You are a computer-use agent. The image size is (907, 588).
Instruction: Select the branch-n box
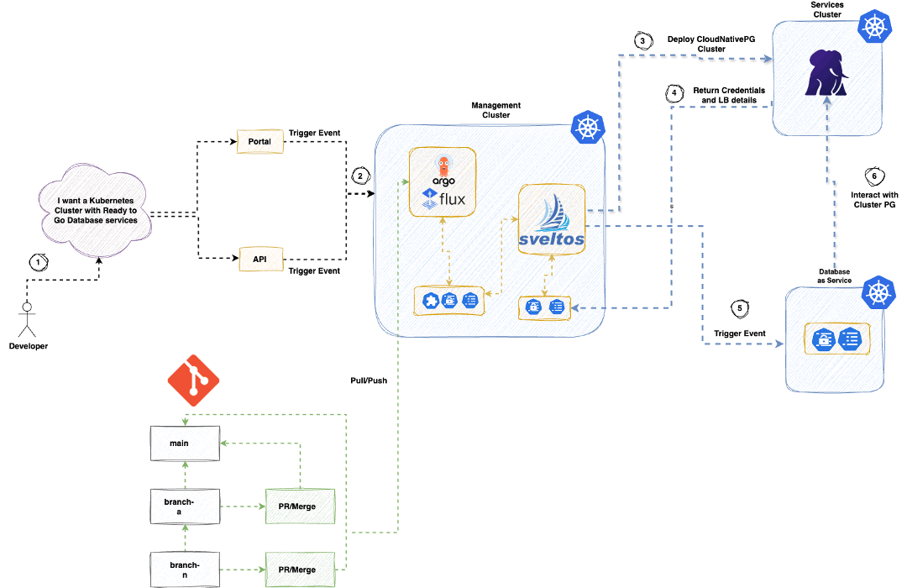[x=185, y=569]
